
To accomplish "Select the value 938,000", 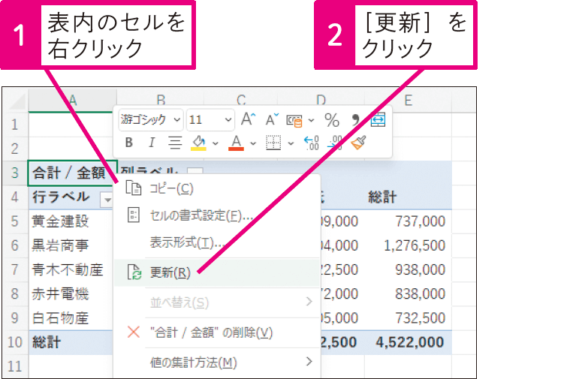I will 420,269.
